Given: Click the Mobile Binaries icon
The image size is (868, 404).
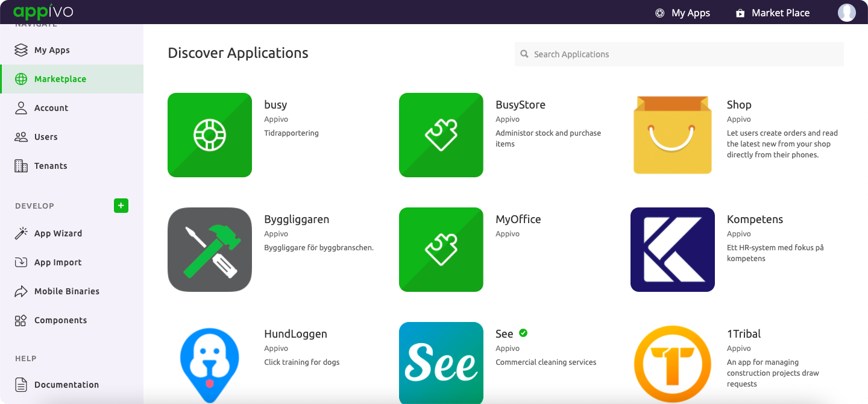Looking at the screenshot, I should [x=22, y=291].
